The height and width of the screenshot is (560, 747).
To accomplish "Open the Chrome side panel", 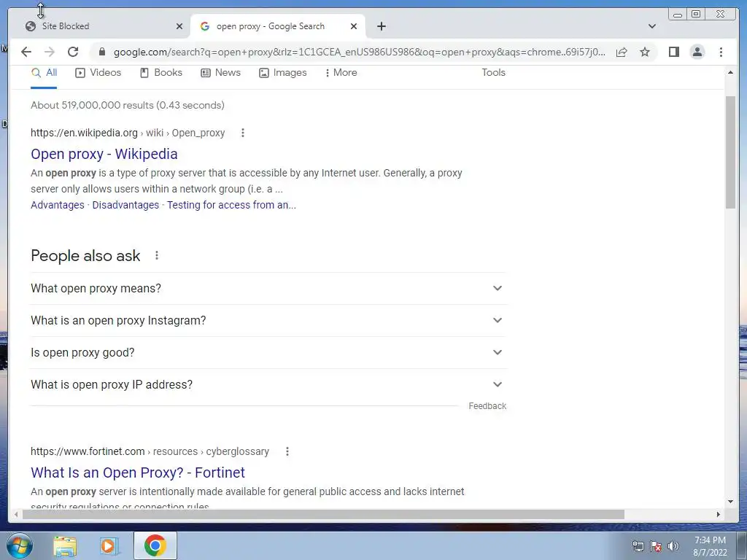I will coord(673,52).
